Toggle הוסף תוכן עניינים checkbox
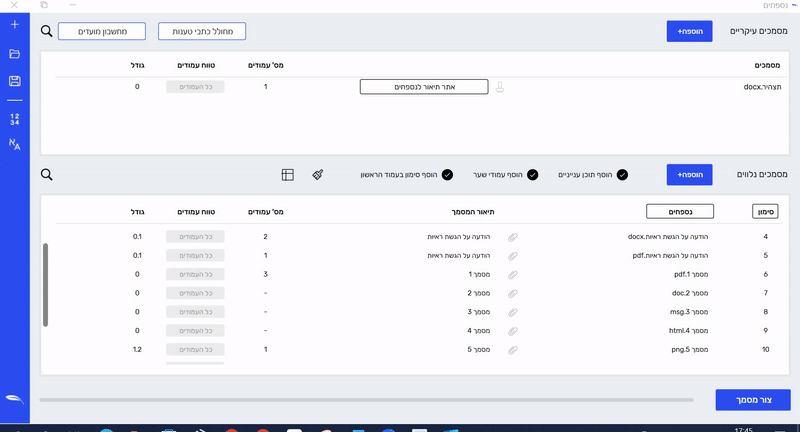Viewport: 800px width, 432px height. click(x=622, y=175)
